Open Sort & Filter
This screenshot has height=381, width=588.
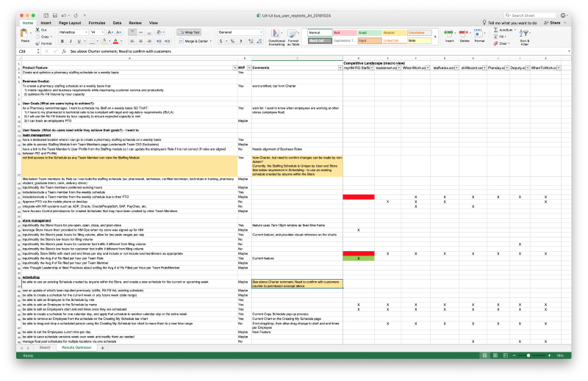click(x=524, y=37)
